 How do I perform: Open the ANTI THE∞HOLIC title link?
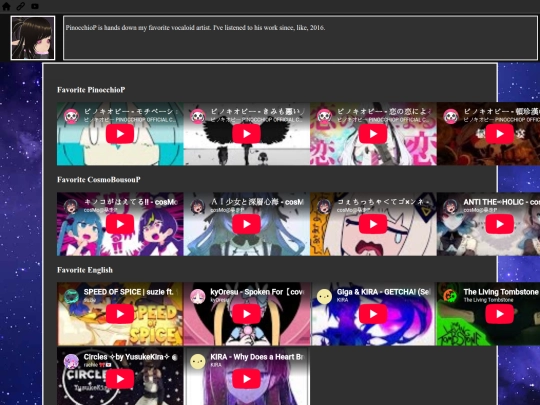501,202
